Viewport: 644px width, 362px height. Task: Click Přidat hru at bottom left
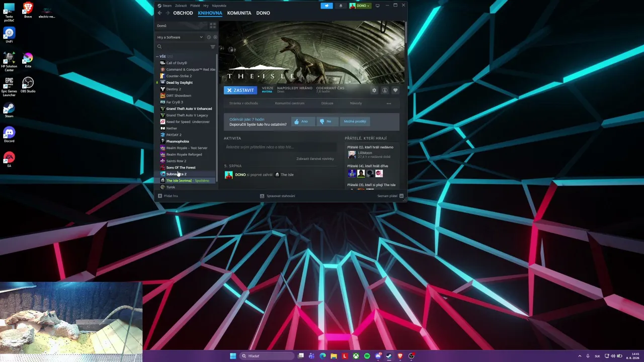point(168,196)
